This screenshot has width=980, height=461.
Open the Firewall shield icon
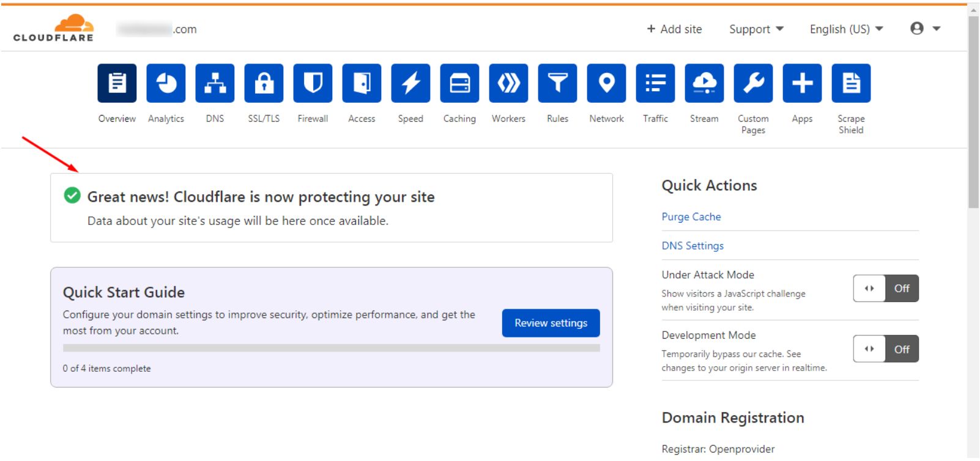pos(313,83)
